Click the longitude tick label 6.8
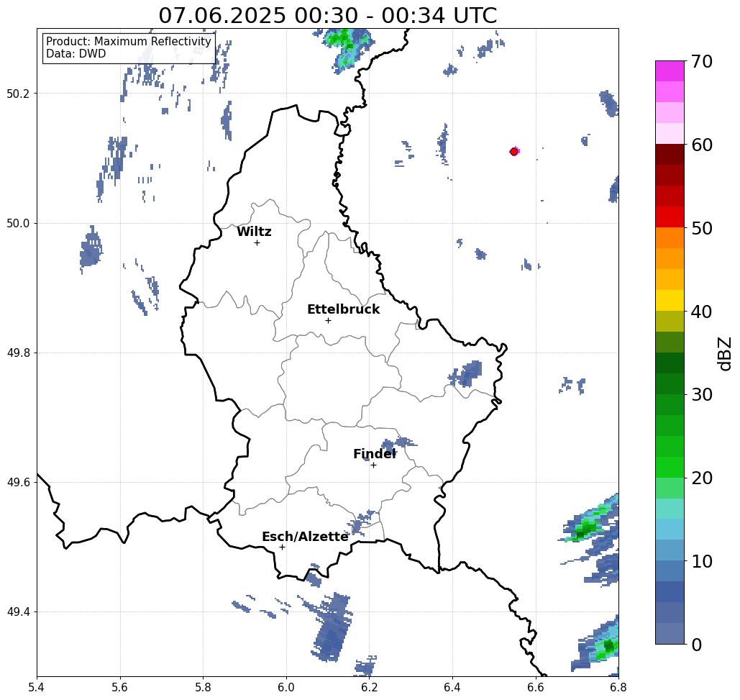 click(x=618, y=687)
